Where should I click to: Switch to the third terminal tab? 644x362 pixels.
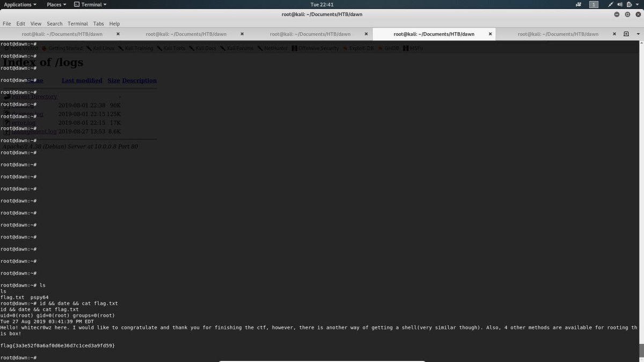click(310, 34)
